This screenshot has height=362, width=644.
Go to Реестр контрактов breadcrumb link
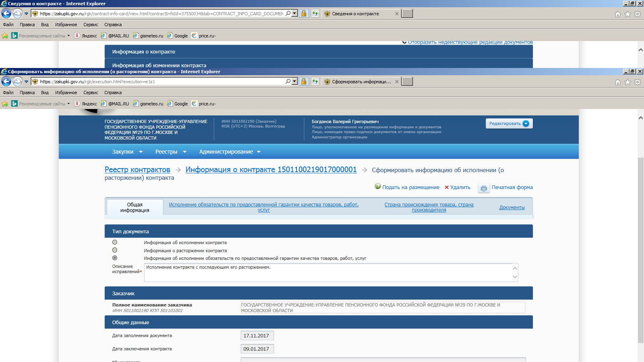[137, 170]
